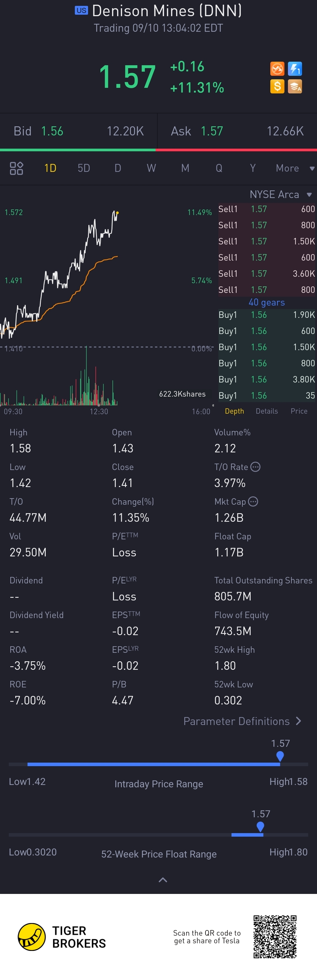Tap the Bid 1.56 quote panel
317x980 pixels.
pyautogui.click(x=78, y=131)
